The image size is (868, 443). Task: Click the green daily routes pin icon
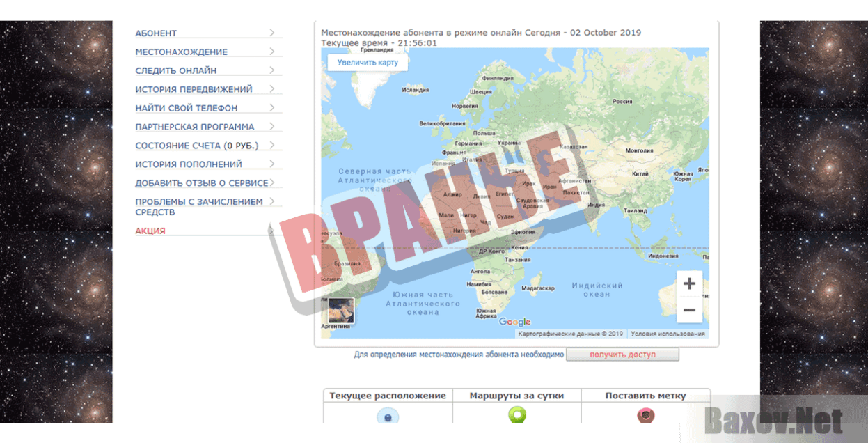(516, 416)
